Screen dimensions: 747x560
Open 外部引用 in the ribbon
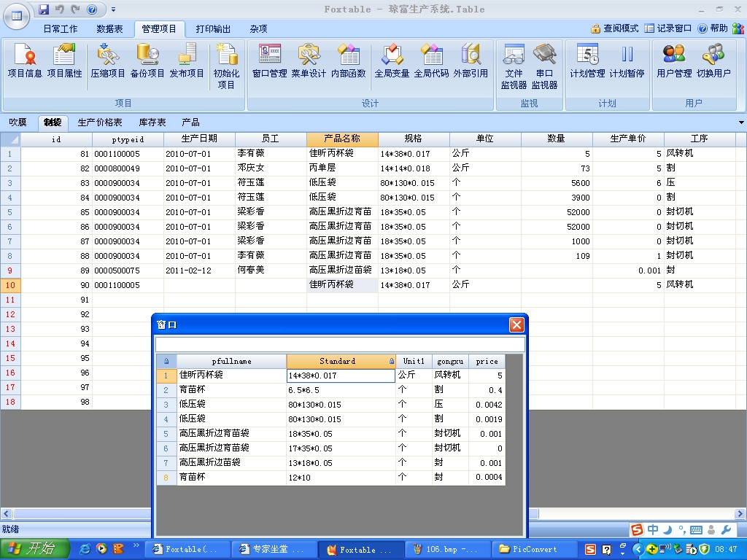click(471, 61)
